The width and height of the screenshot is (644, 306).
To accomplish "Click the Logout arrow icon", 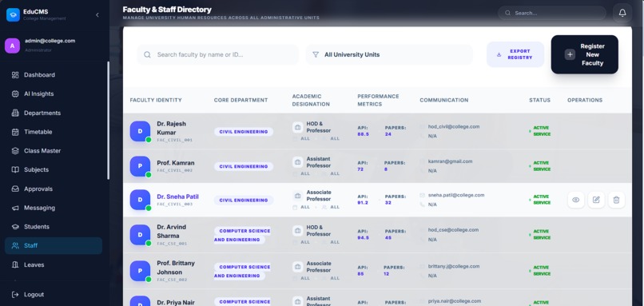I will point(15,295).
